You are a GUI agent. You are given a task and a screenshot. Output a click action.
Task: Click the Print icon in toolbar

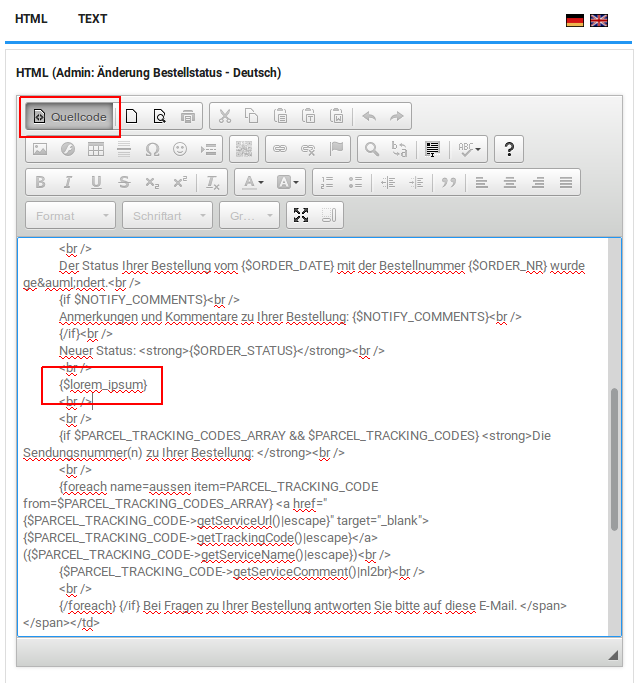[x=188, y=117]
